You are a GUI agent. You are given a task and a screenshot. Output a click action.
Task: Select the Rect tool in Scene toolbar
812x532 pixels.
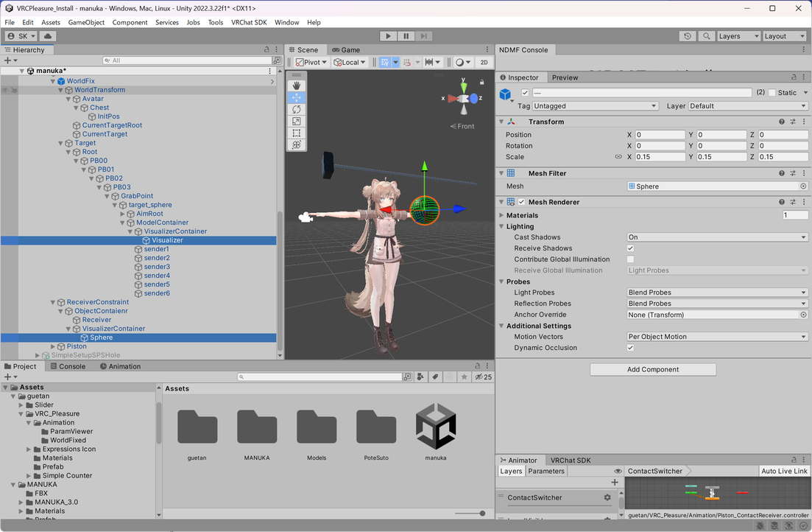coord(297,133)
